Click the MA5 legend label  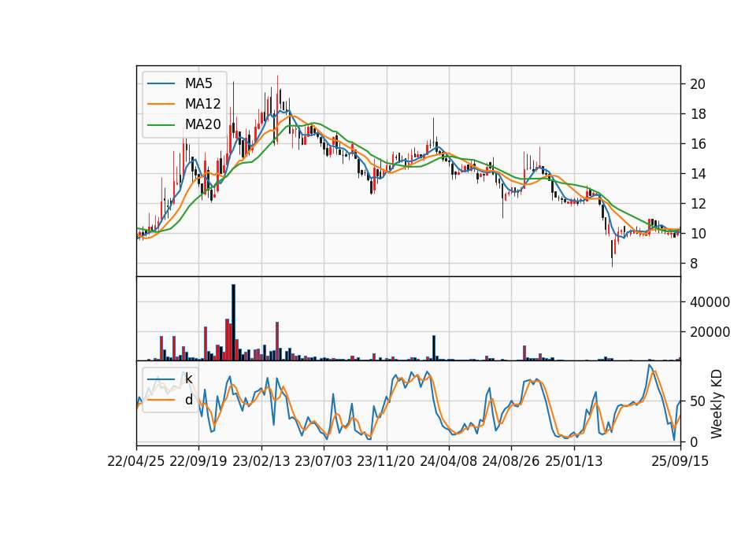(x=198, y=83)
